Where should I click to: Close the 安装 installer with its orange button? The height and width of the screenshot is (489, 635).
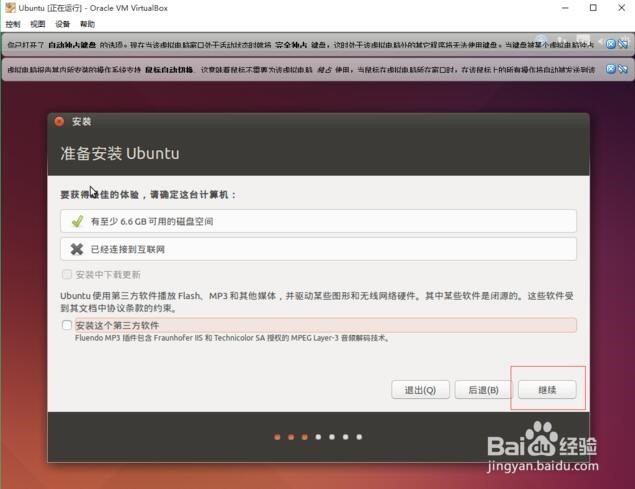point(59,122)
